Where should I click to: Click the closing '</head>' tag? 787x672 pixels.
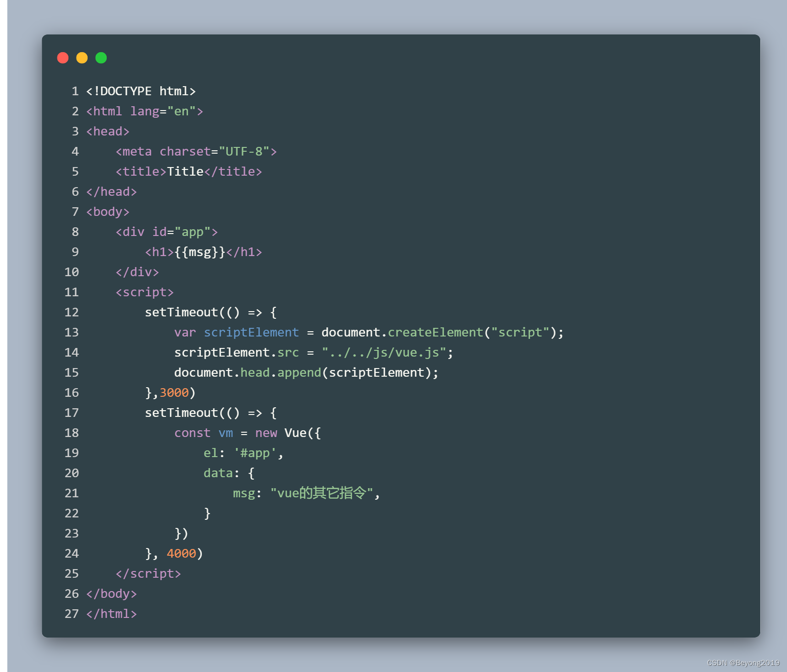tap(111, 192)
